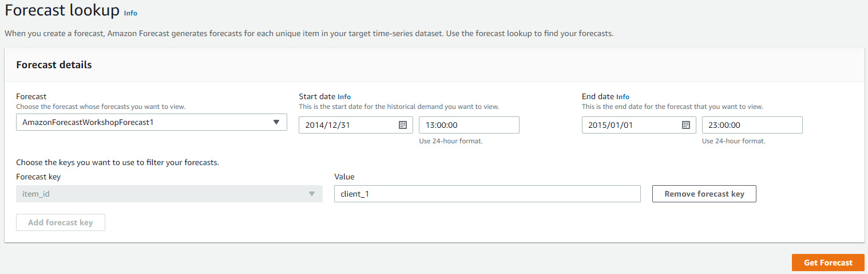Click Remove forecast key button
The height and width of the screenshot is (274, 868).
[x=704, y=194]
